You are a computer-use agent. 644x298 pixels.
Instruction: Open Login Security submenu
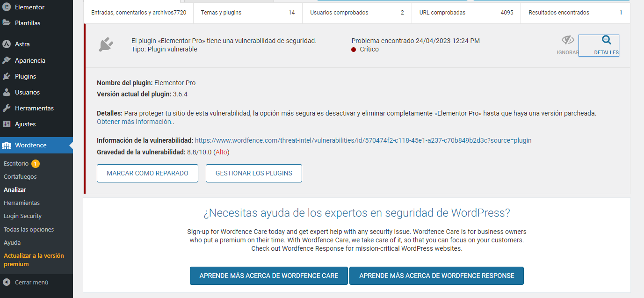click(22, 216)
